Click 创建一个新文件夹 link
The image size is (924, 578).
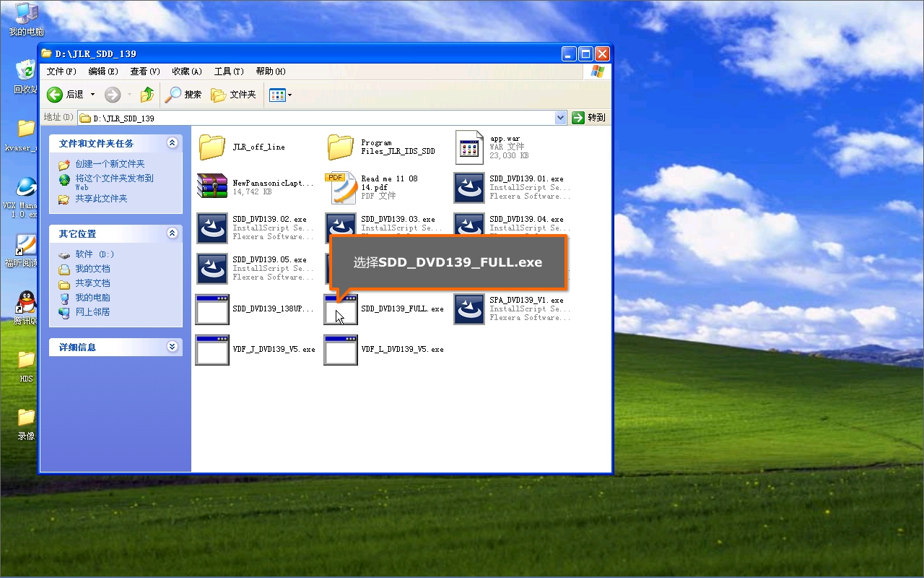pyautogui.click(x=110, y=164)
